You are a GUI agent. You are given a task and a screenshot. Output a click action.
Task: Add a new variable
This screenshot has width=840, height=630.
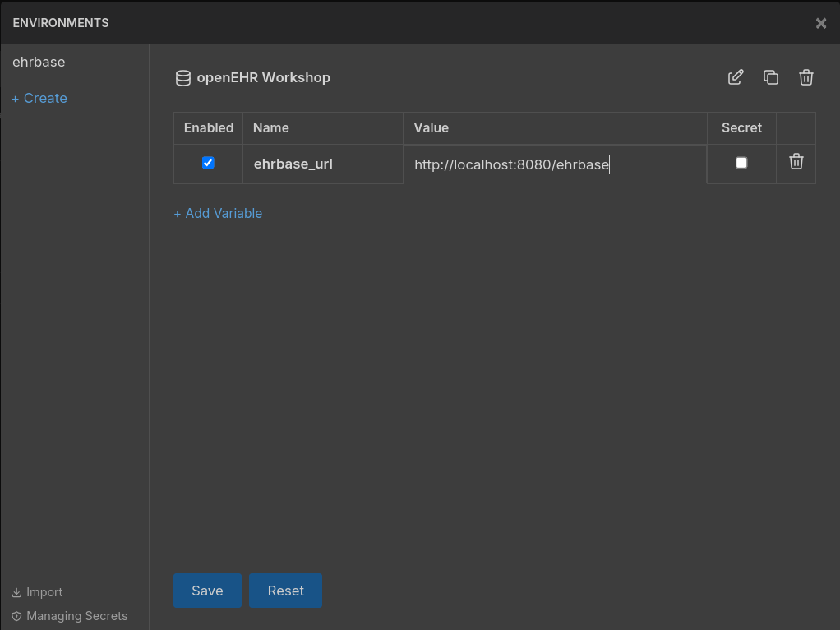pyautogui.click(x=218, y=213)
